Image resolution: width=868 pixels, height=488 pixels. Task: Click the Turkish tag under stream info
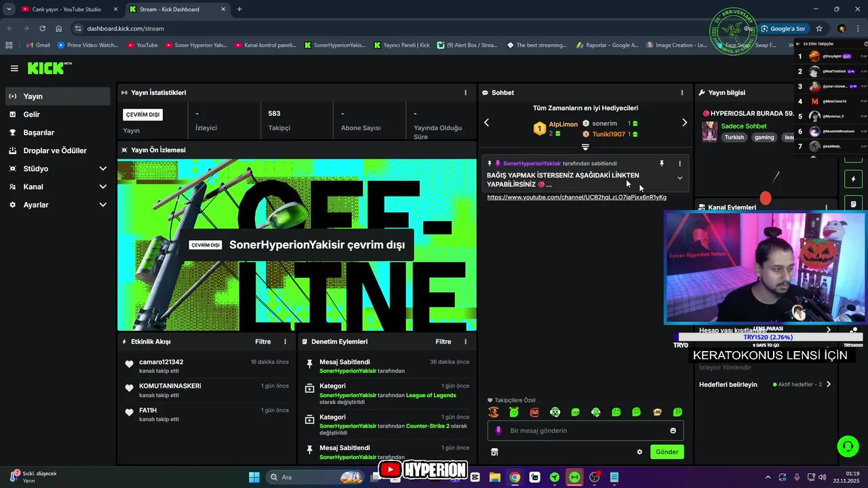[734, 137]
